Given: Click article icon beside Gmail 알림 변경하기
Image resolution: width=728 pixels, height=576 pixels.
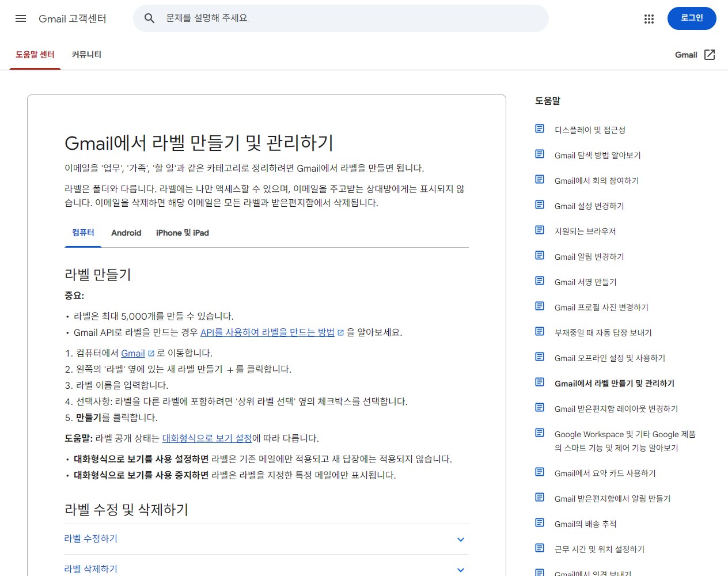Looking at the screenshot, I should [x=540, y=255].
